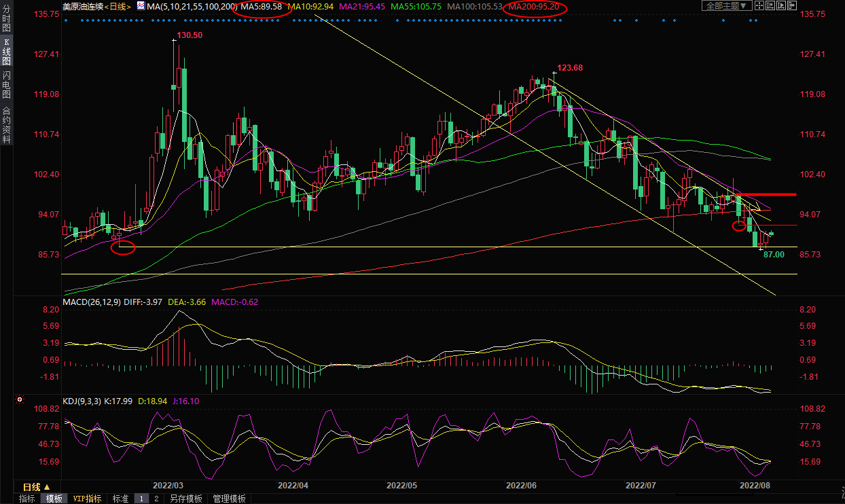Viewport: 845px width, 504px height.
Task: Expand the 日线 period selector
Action: pyautogui.click(x=37, y=487)
